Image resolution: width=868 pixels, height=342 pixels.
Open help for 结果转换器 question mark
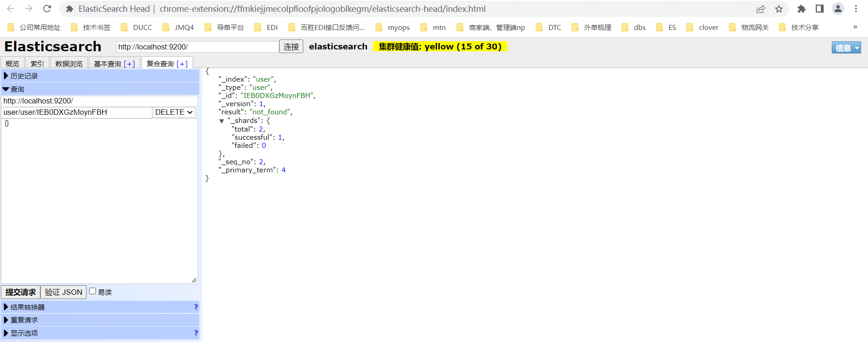point(196,307)
